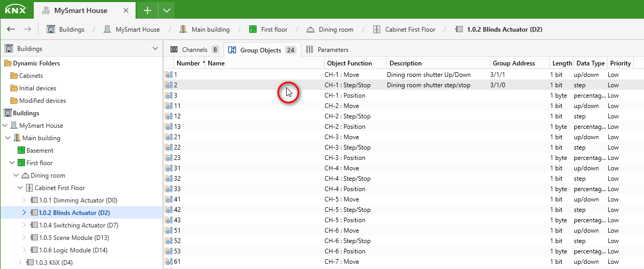Click group object icon of row 13
The image size is (644, 269).
(x=169, y=127)
